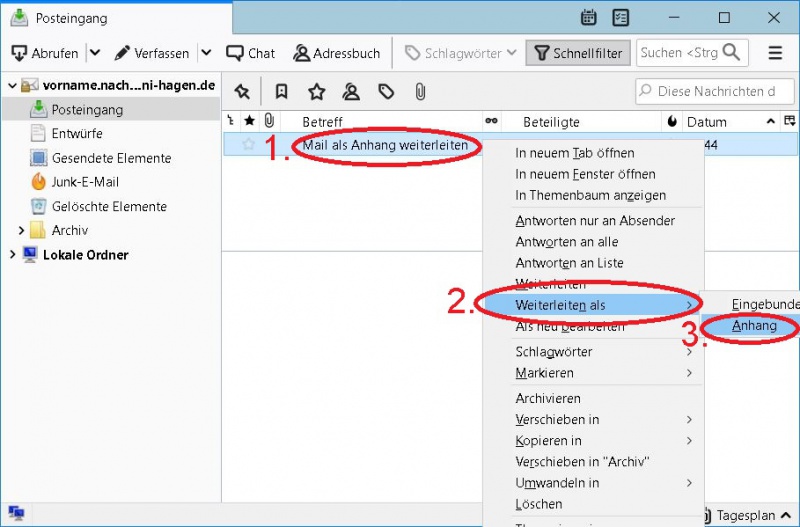Viewport: 800px width, 527px height.
Task: Select Eingebunden in the forward submenu
Action: tap(765, 305)
